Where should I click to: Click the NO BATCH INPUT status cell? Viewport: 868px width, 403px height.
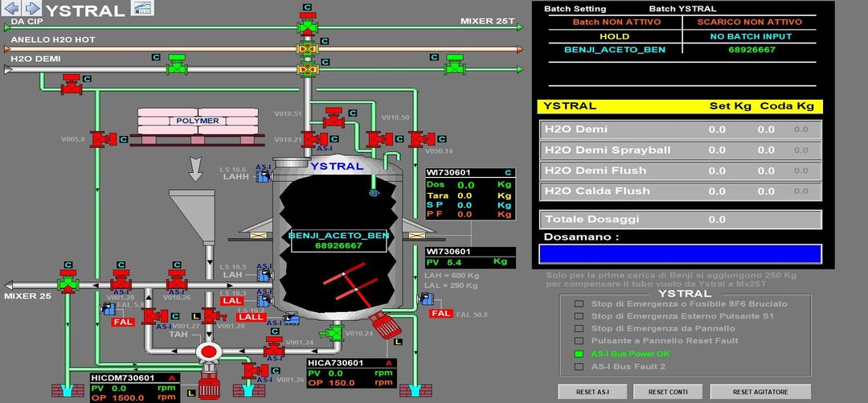click(750, 36)
